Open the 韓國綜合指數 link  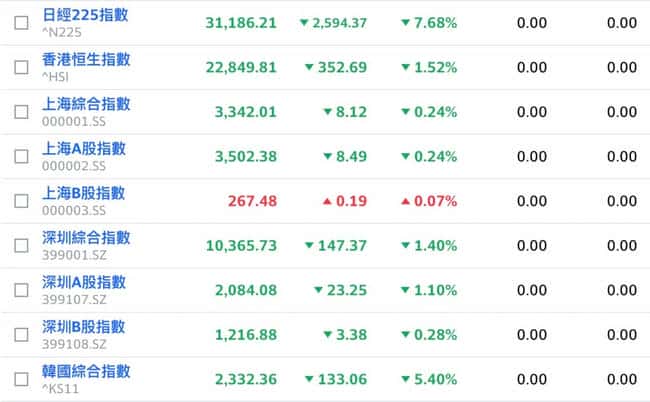86,372
